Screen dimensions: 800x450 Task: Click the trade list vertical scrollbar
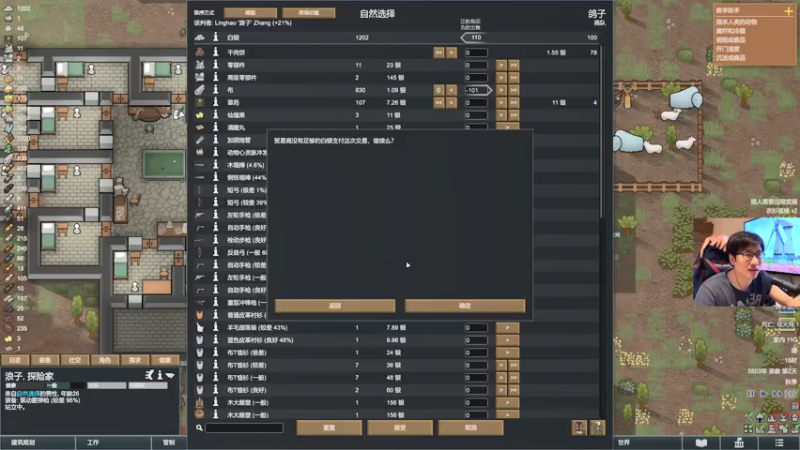point(602,133)
